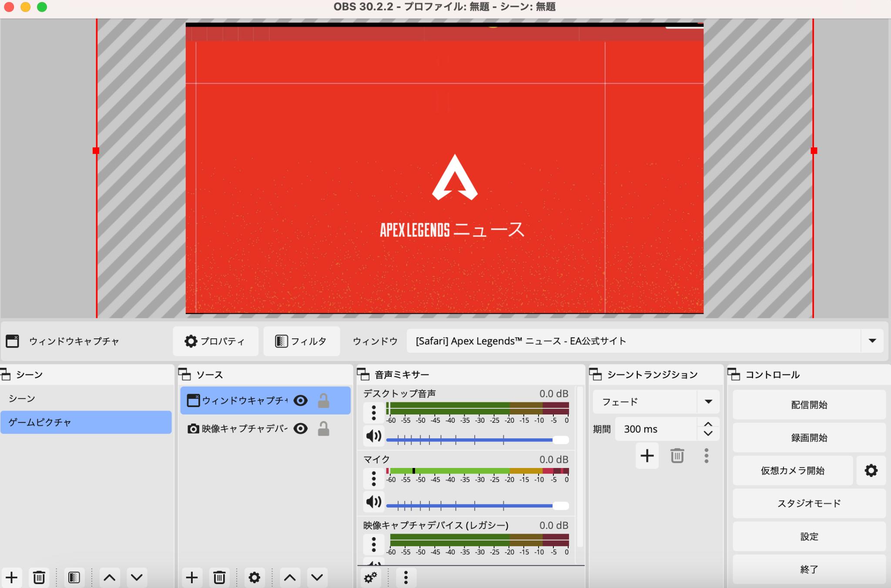This screenshot has height=588, width=891.
Task: Open デスクトップ音声 options three-dot menu
Action: [x=374, y=412]
